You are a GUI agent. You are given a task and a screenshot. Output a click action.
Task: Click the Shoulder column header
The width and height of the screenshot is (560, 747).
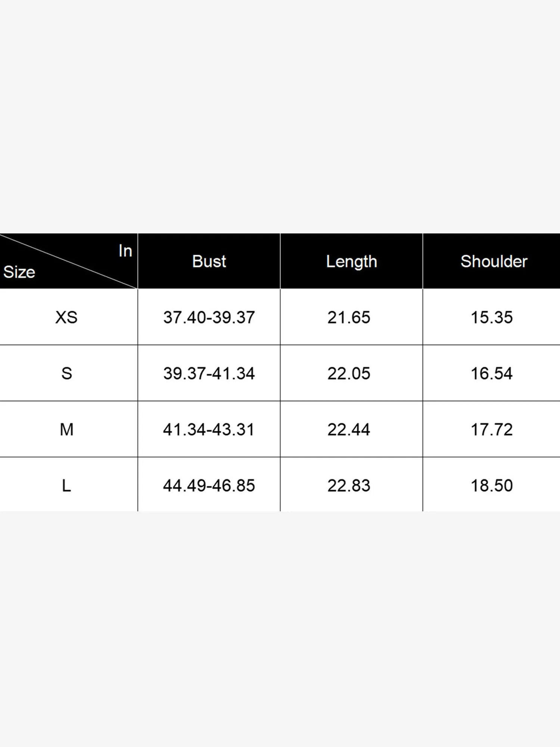494,261
